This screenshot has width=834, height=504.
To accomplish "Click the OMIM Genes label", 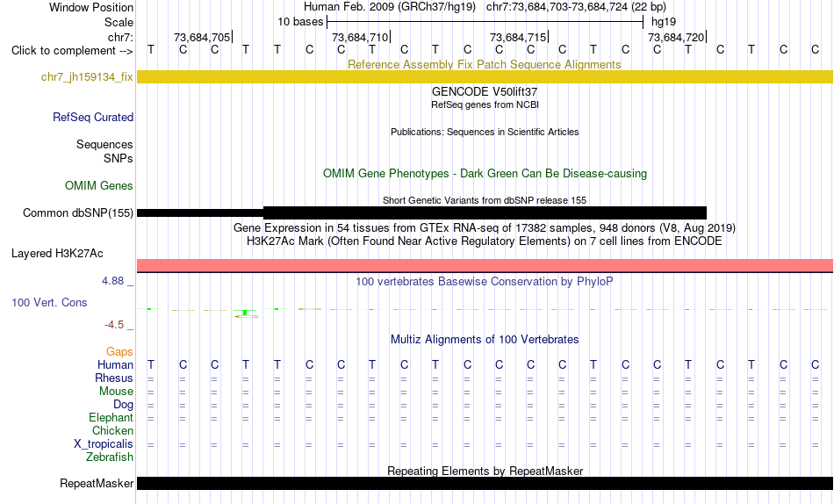I will point(99,186).
